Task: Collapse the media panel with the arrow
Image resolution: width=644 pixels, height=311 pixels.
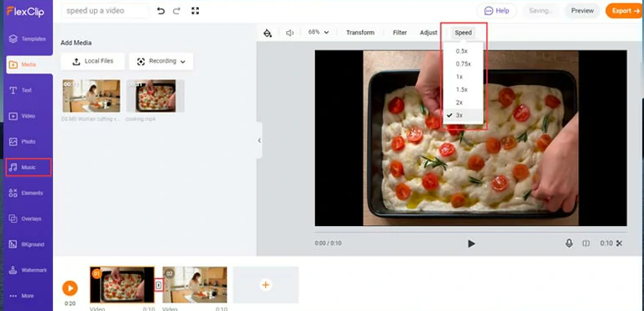Action: coord(259,140)
